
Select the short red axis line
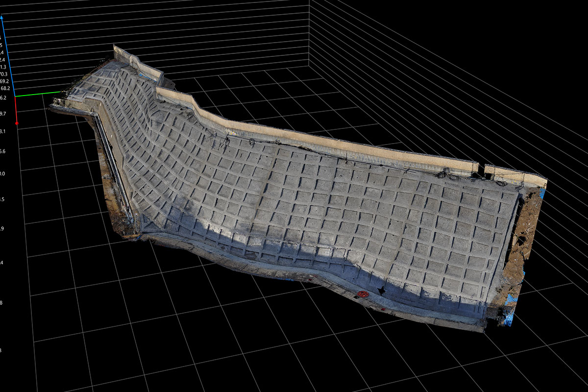[16, 110]
